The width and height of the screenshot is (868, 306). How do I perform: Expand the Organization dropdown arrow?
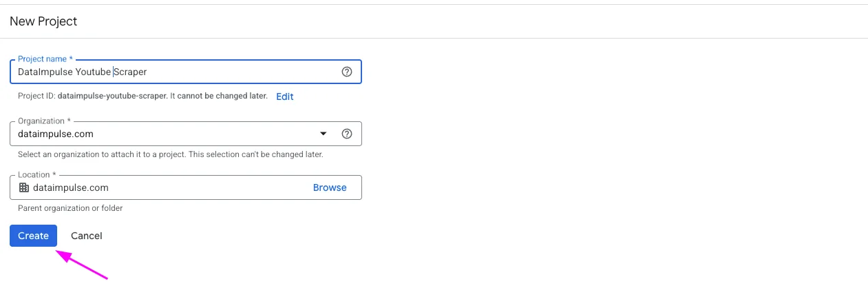[x=324, y=134]
